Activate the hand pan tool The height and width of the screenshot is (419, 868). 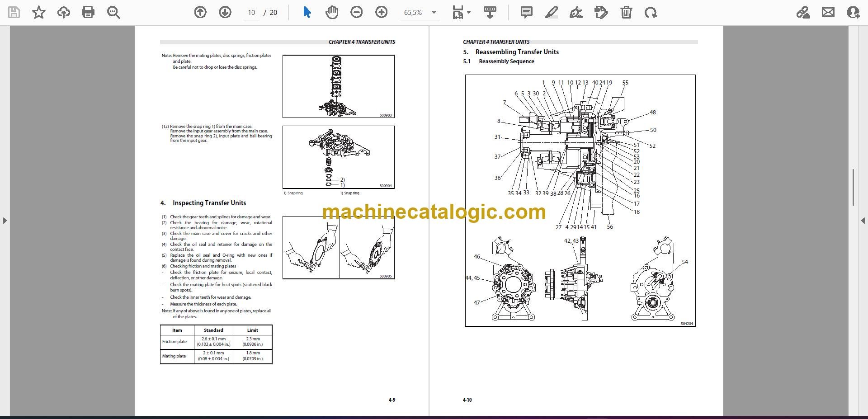click(332, 12)
